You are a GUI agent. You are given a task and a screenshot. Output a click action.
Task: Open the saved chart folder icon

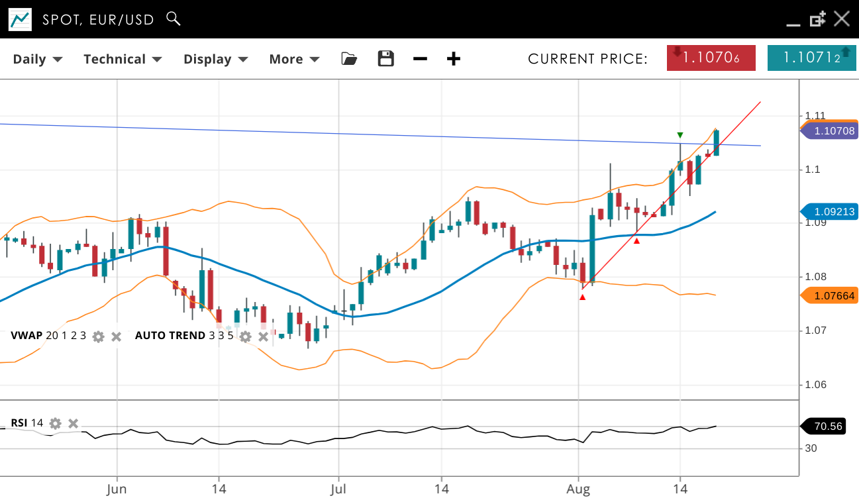(349, 59)
